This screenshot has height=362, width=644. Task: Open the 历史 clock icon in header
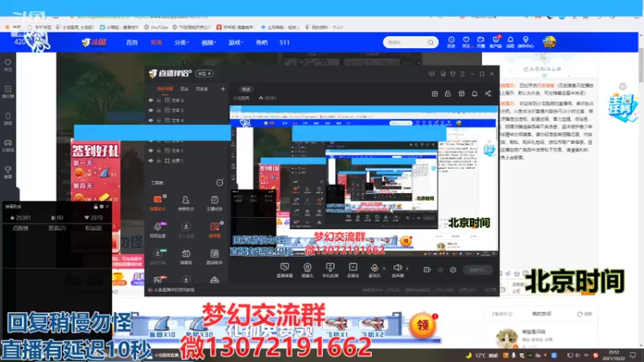click(451, 42)
